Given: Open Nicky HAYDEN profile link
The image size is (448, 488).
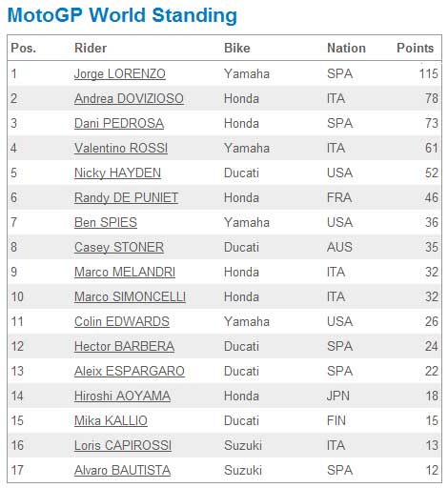Looking at the screenshot, I should pos(117,173).
